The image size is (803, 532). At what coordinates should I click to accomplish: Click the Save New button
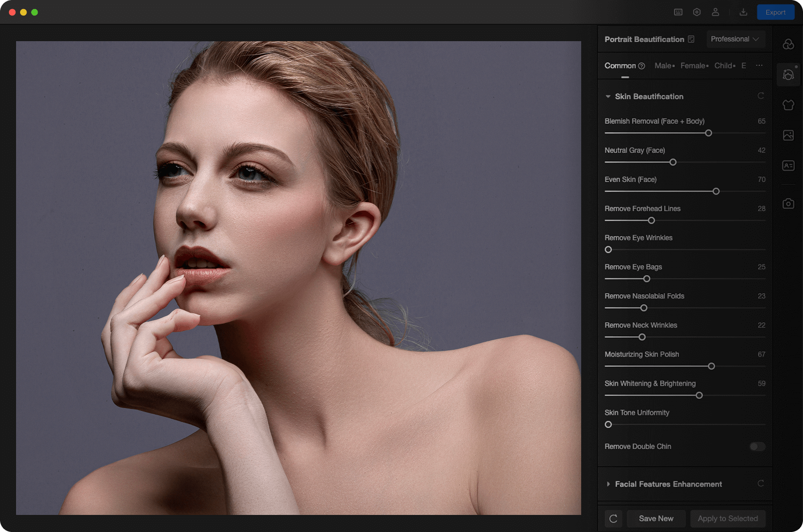tap(656, 518)
